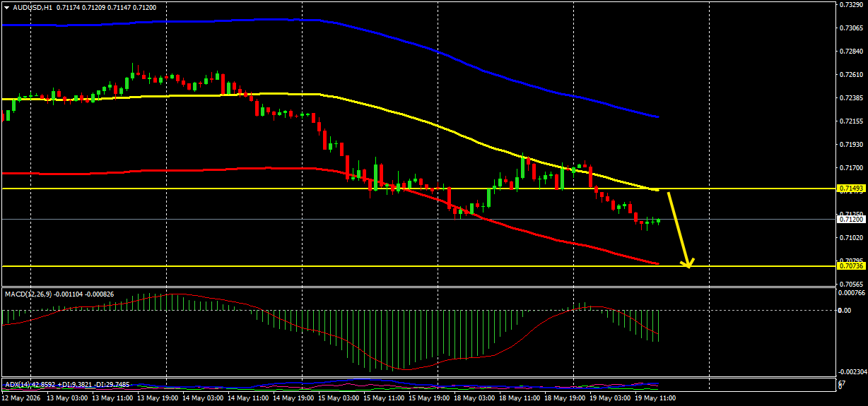Click the 0.72840 price scale value

pyautogui.click(x=851, y=52)
